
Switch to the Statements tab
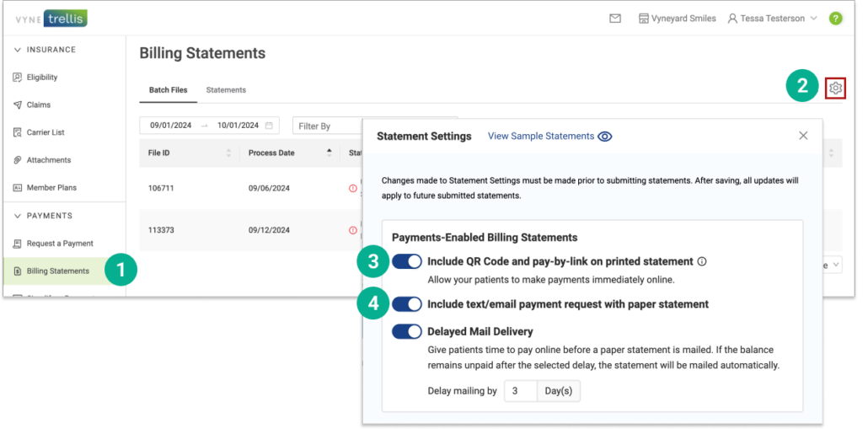[226, 90]
